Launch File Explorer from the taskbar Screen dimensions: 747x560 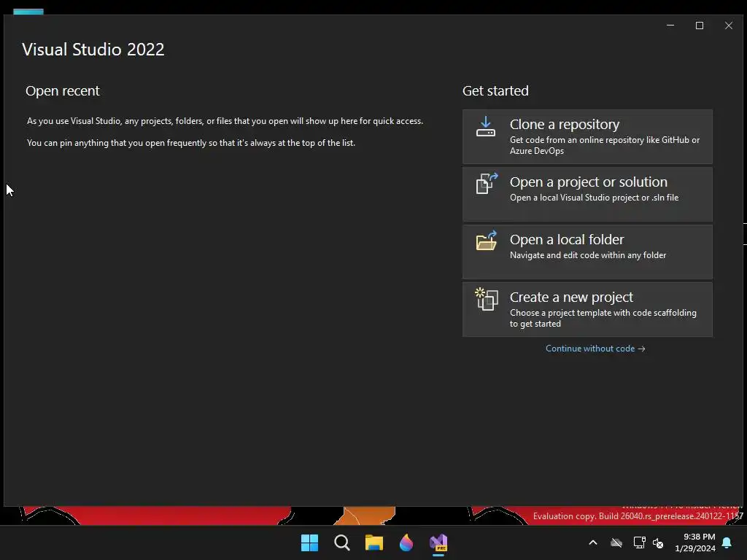pyautogui.click(x=374, y=542)
